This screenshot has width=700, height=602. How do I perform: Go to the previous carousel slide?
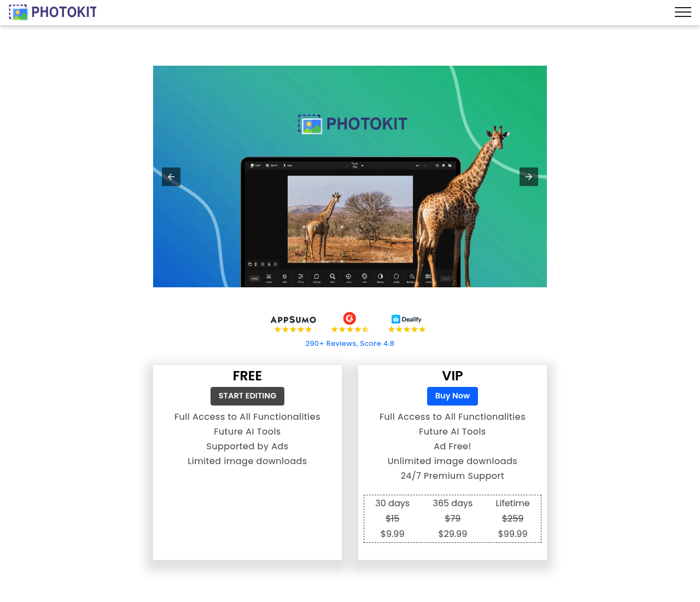coord(171,177)
